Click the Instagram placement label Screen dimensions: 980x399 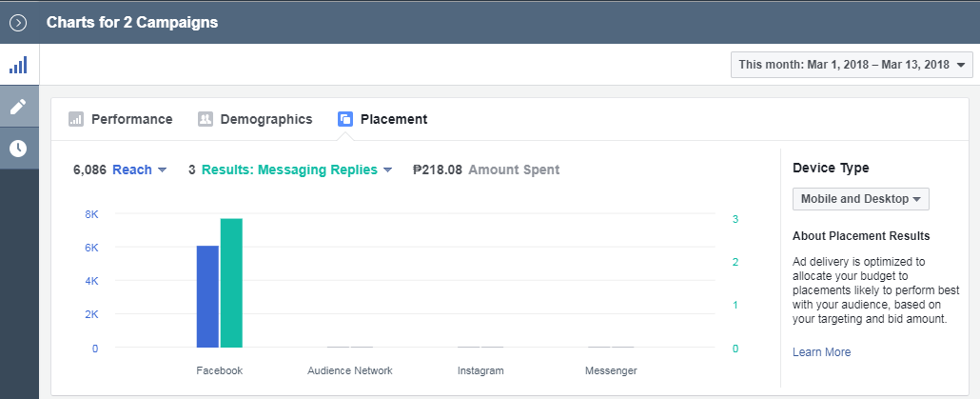480,370
